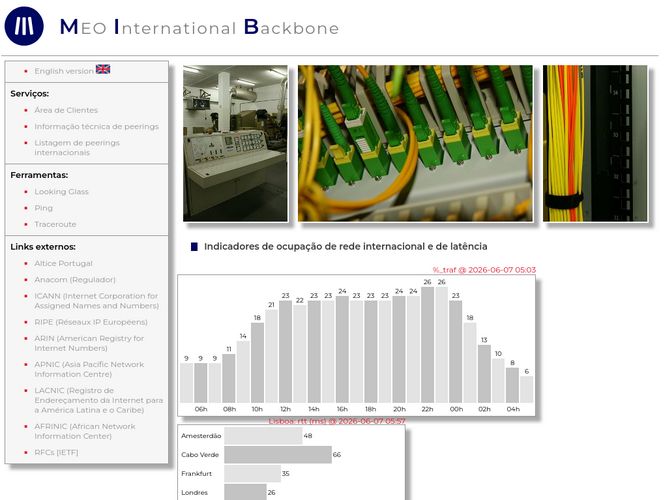This screenshot has height=500, width=668.
Task: Click the 02h traffic bar labeled 13
Action: (x=484, y=374)
